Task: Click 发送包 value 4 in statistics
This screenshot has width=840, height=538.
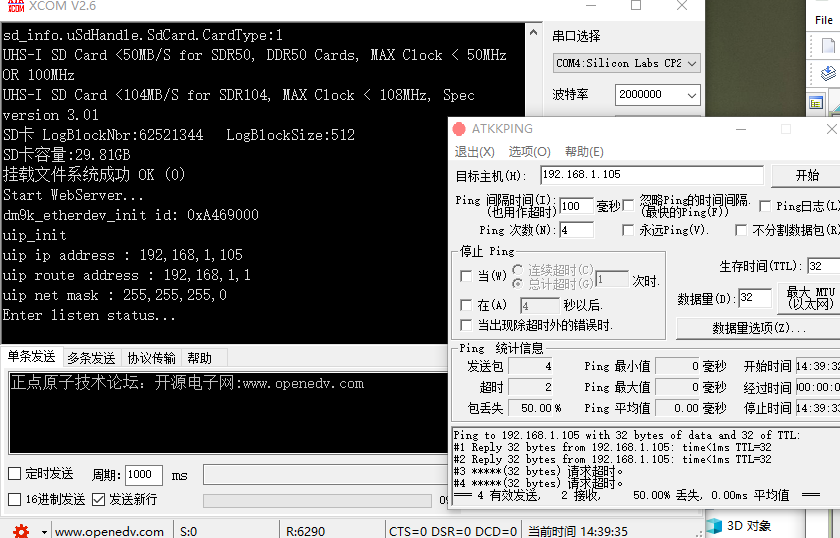Action: pos(530,367)
